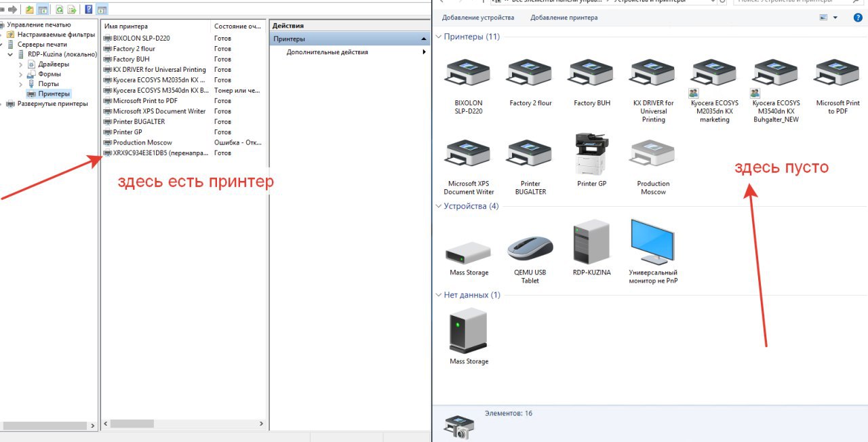
Task: Toggle the console tree toolbar icon
Action: [43, 9]
